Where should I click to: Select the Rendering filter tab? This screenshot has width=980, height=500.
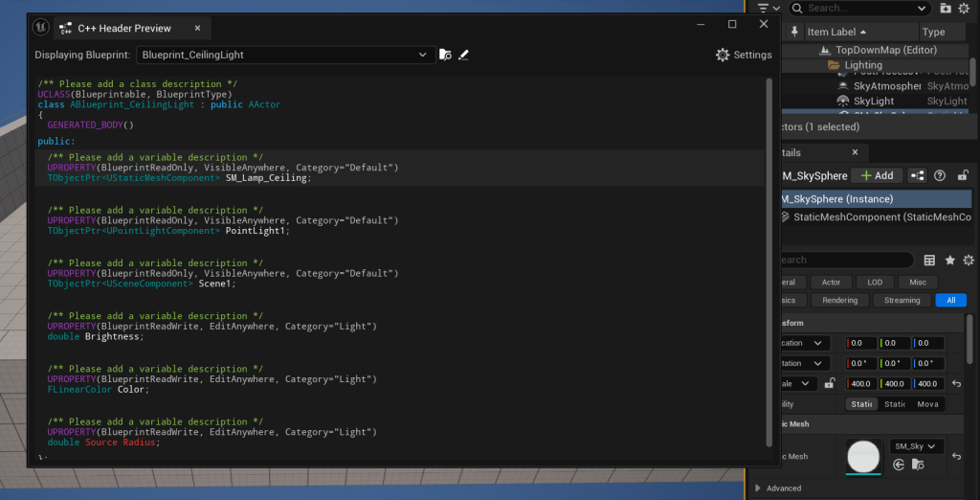click(839, 300)
